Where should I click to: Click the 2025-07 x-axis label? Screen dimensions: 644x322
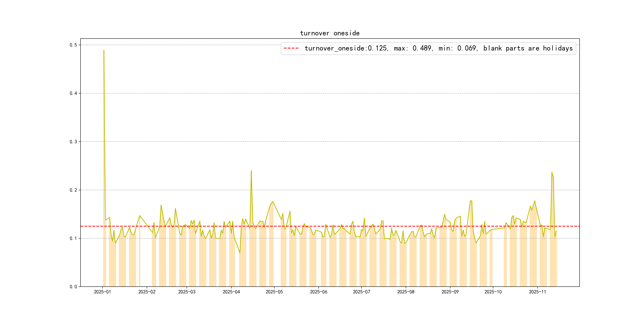[361, 292]
